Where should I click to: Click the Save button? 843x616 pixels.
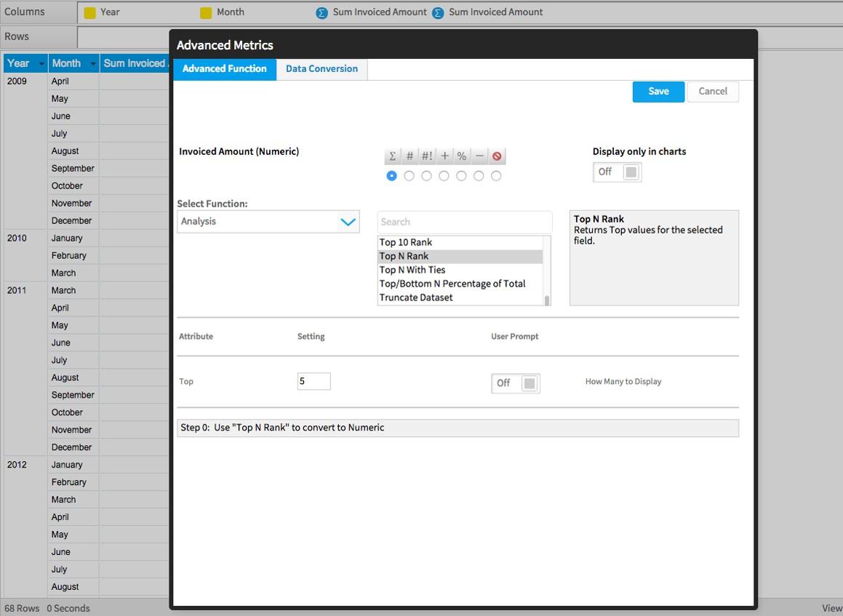658,92
